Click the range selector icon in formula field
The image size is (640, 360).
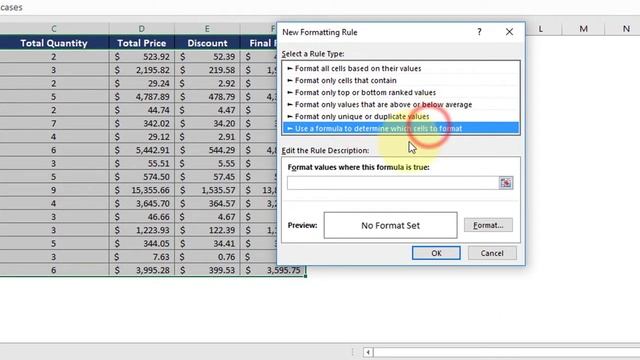click(x=506, y=183)
